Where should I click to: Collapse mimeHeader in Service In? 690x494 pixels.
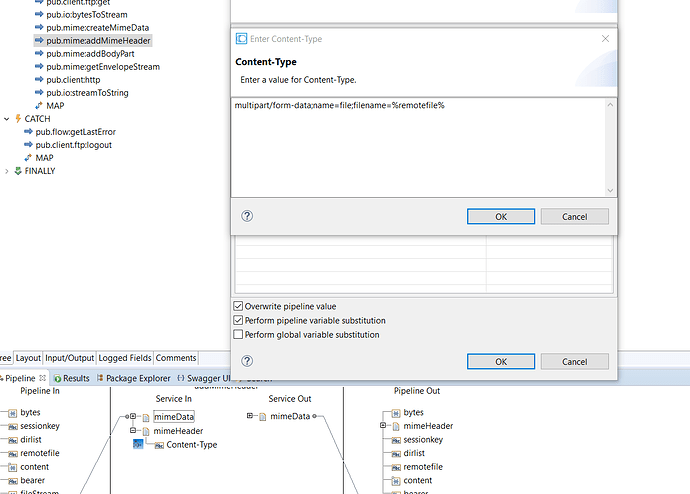click(133, 430)
